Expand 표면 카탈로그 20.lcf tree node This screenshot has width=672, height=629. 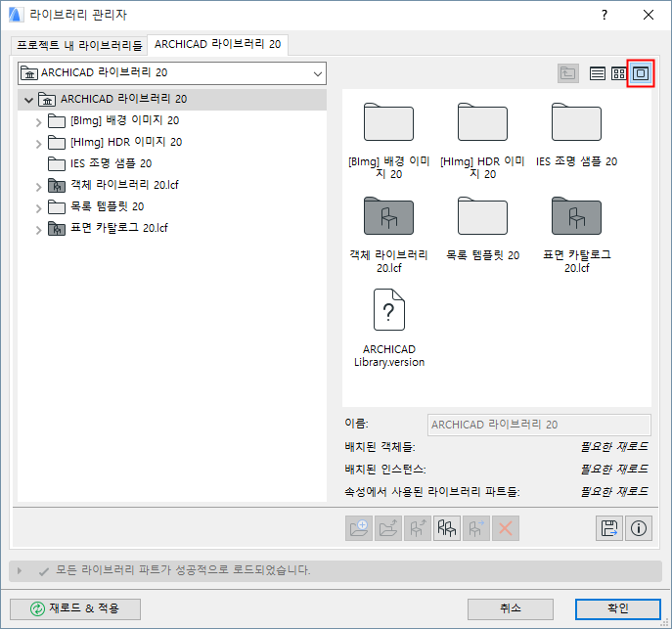pyautogui.click(x=38, y=230)
